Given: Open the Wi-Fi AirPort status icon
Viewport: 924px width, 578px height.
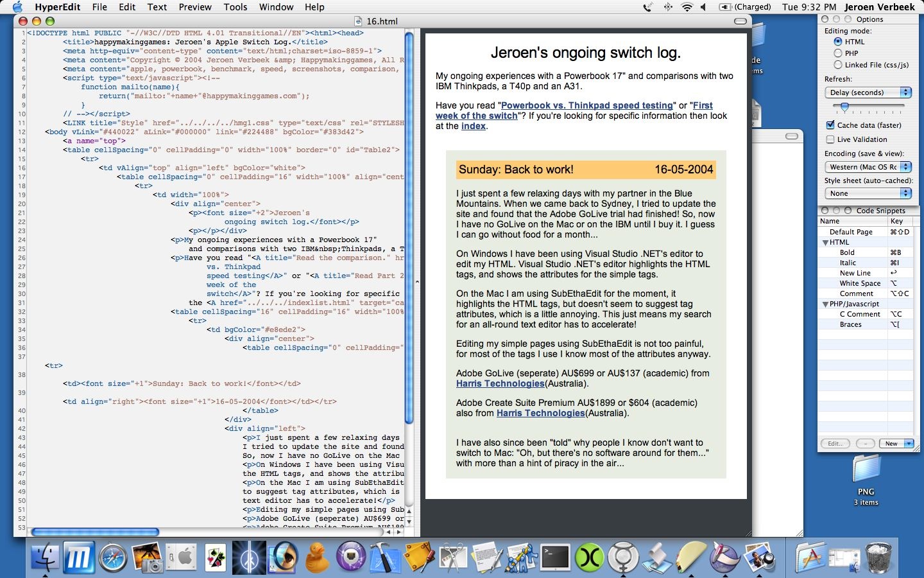Looking at the screenshot, I should tap(687, 7).
